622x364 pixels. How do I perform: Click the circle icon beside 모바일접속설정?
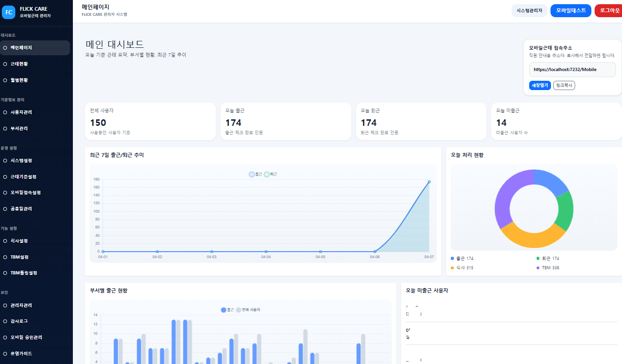(x=5, y=192)
